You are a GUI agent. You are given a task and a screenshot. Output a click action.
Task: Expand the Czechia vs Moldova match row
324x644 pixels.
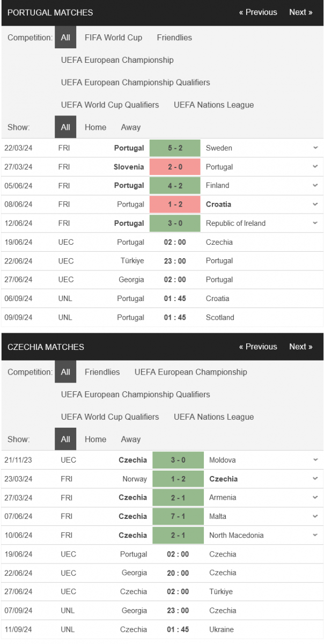pyautogui.click(x=315, y=460)
